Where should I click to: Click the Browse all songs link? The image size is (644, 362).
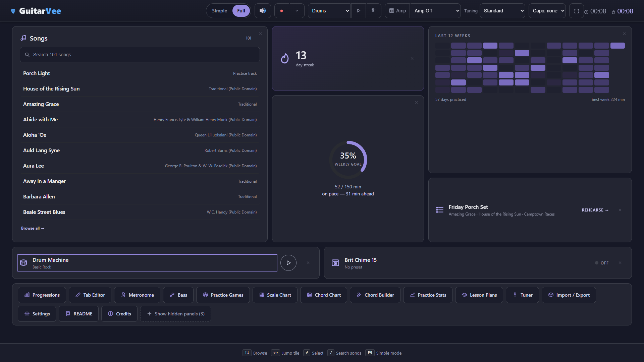[33, 228]
